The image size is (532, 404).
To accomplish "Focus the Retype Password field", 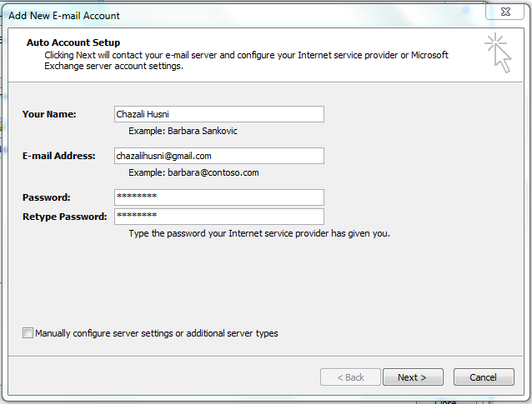I will (x=219, y=217).
